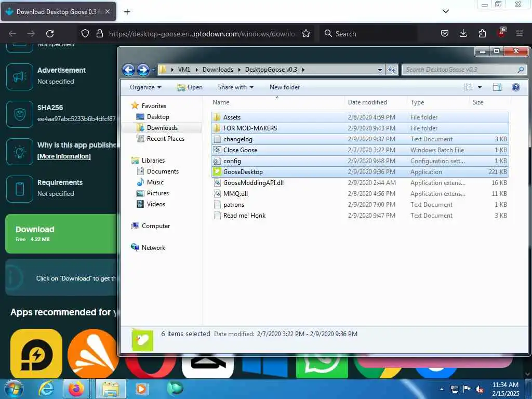This screenshot has width=532, height=399.
Task: Sort by the Date modified column header
Action: 376,102
